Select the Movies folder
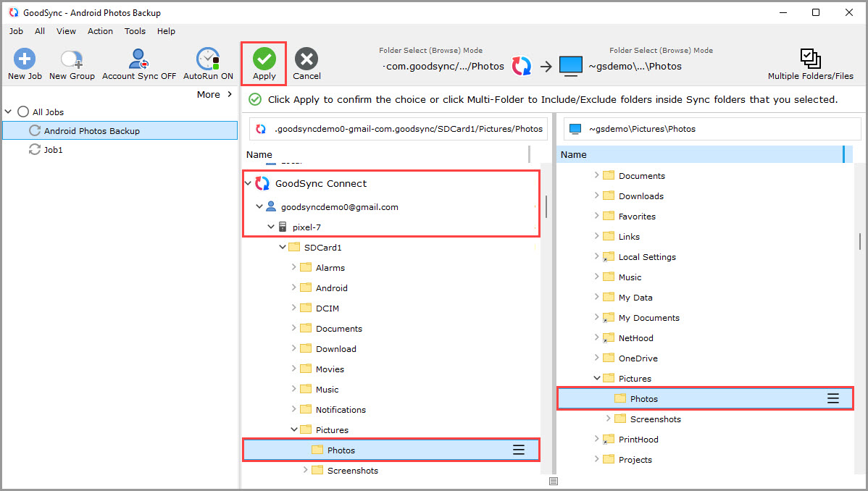The height and width of the screenshot is (491, 868). click(330, 369)
